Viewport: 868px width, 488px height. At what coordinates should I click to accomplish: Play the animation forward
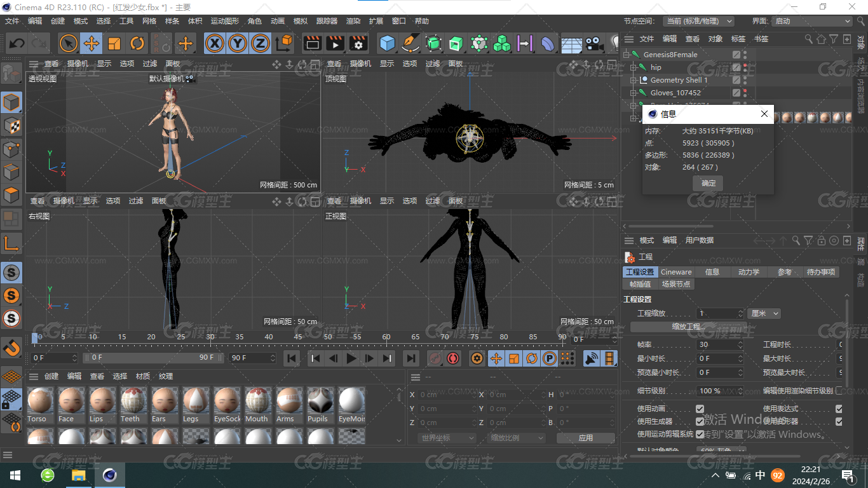coord(351,358)
